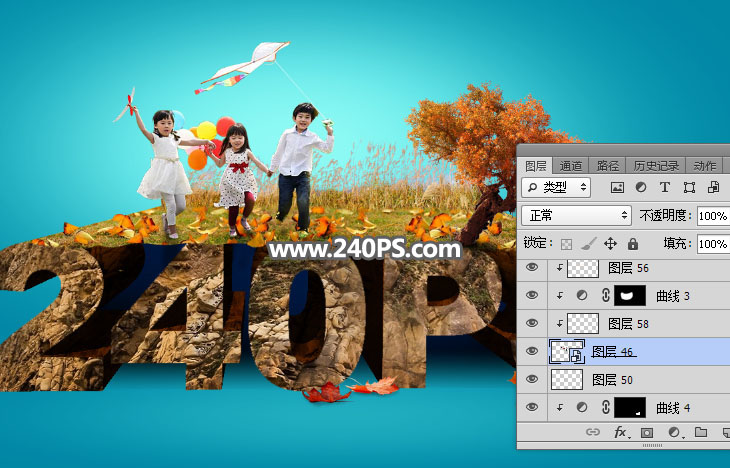Click the 不透明度 label
The width and height of the screenshot is (730, 468).
(665, 216)
